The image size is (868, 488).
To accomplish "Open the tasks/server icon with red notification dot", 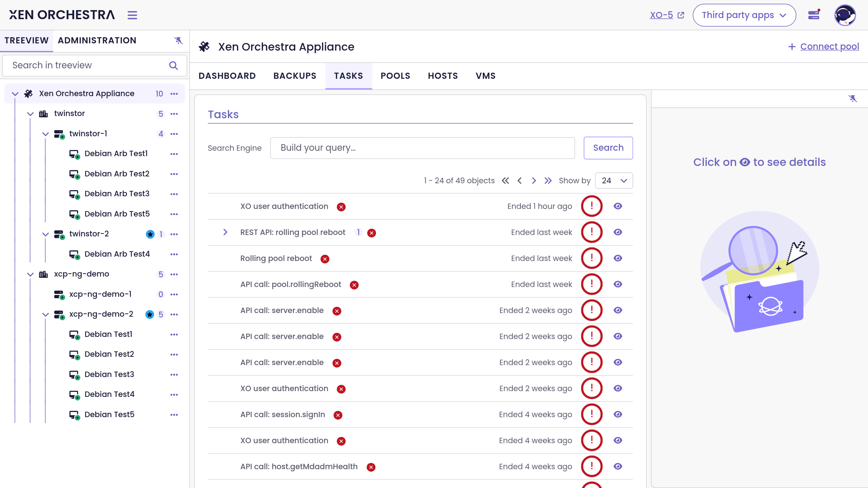I will point(814,15).
